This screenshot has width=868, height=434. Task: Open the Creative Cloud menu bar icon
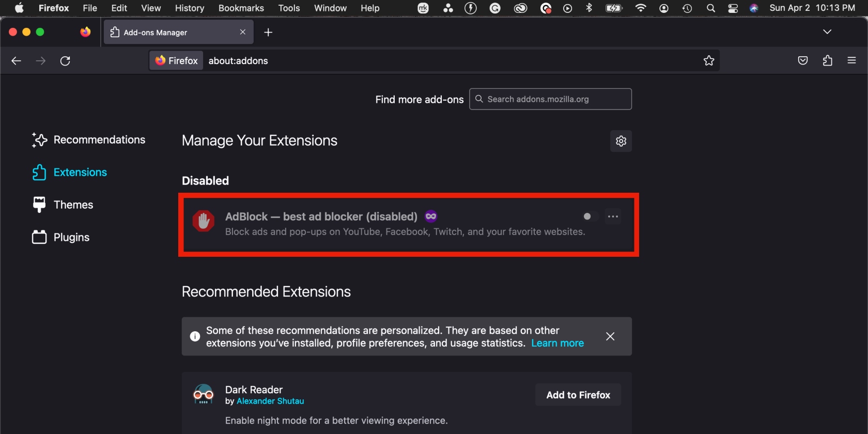520,8
